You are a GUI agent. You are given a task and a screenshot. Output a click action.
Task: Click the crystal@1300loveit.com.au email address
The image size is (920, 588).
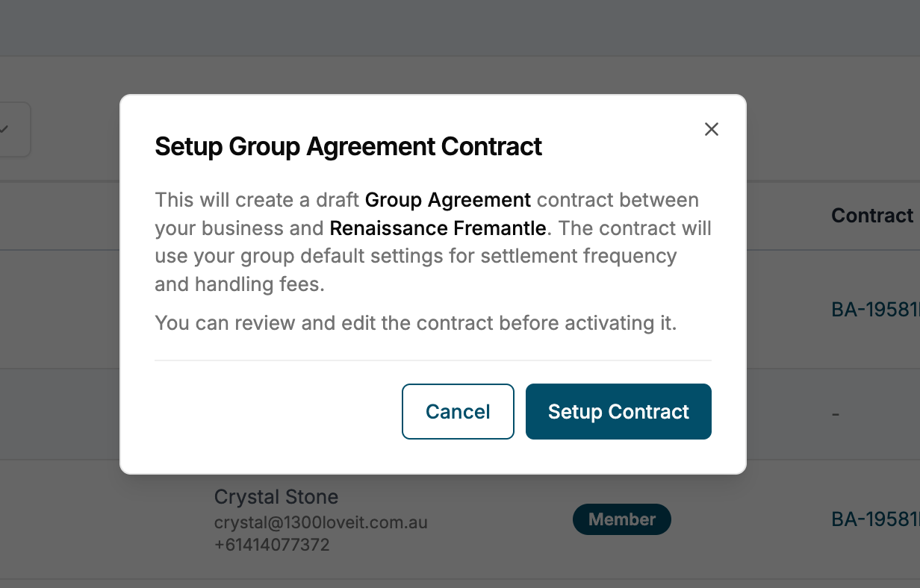point(321,522)
